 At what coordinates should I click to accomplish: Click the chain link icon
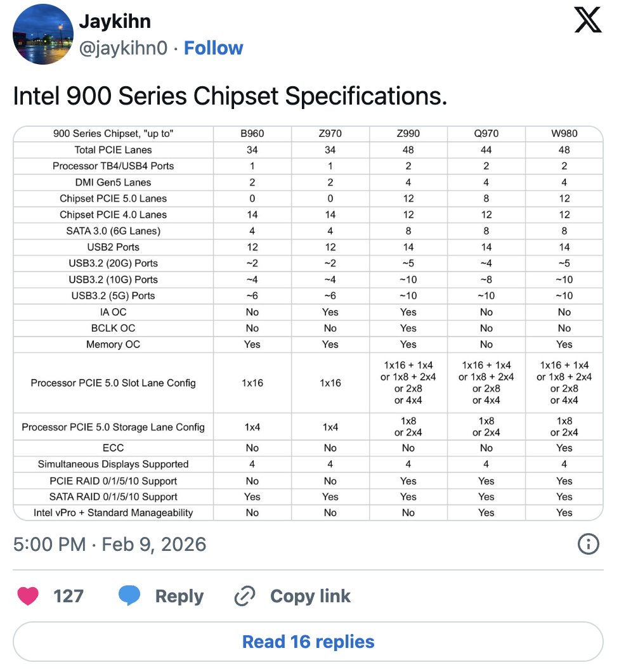pos(244,596)
